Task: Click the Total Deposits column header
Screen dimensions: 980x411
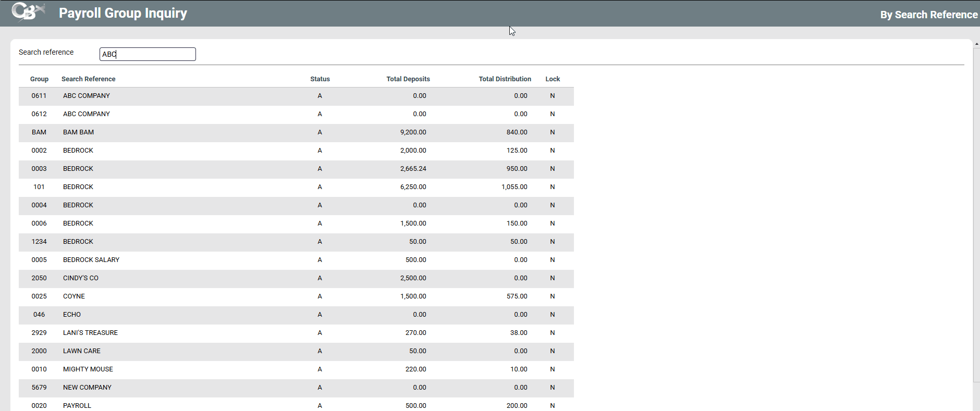Action: point(408,79)
